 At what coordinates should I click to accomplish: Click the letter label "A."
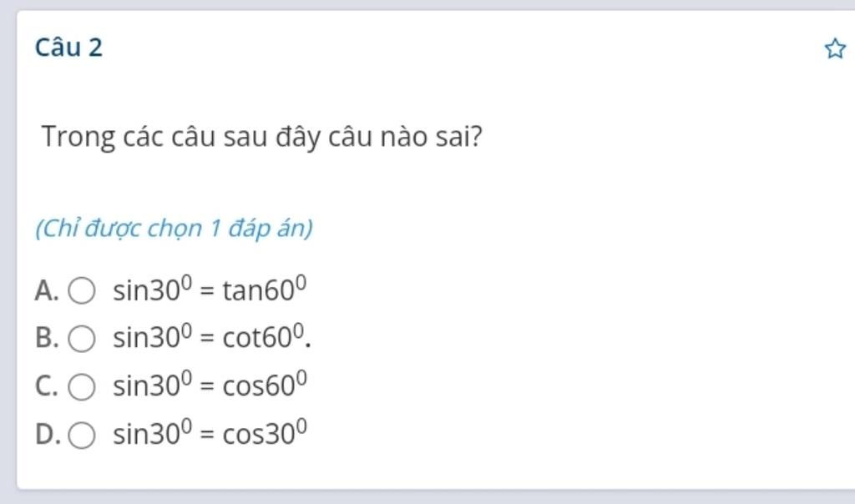point(47,291)
